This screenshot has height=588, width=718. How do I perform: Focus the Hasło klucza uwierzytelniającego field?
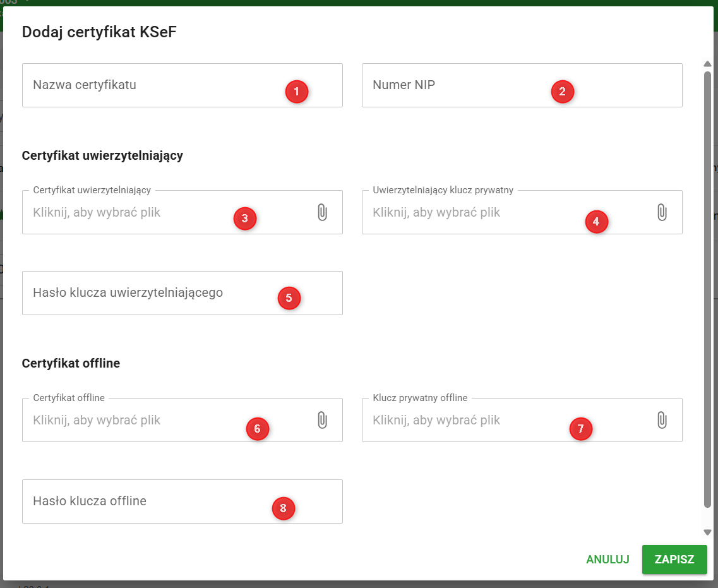coord(152,293)
